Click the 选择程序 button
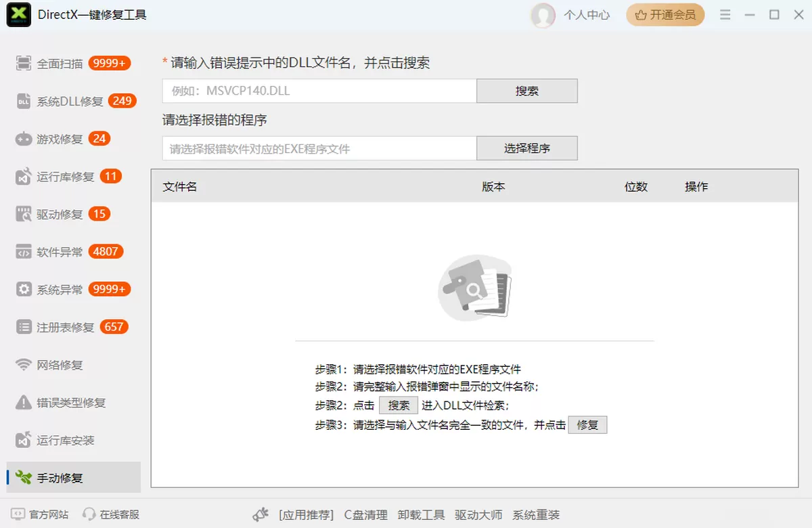This screenshot has height=528, width=812. pyautogui.click(x=527, y=148)
